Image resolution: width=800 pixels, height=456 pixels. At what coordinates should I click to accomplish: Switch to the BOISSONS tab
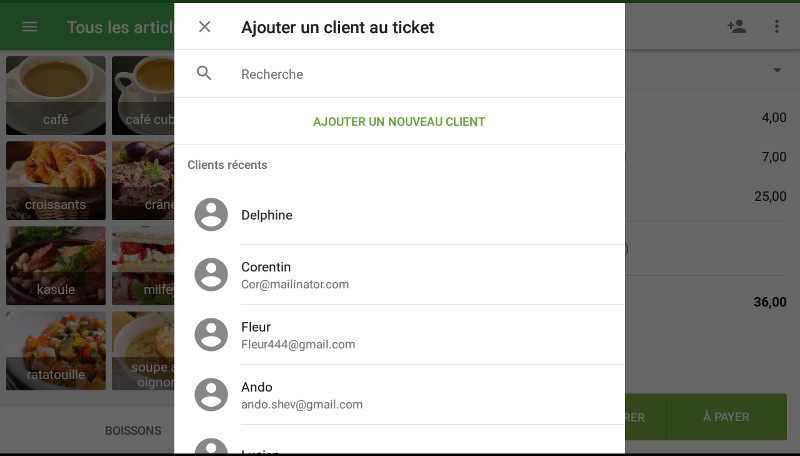pyautogui.click(x=133, y=431)
